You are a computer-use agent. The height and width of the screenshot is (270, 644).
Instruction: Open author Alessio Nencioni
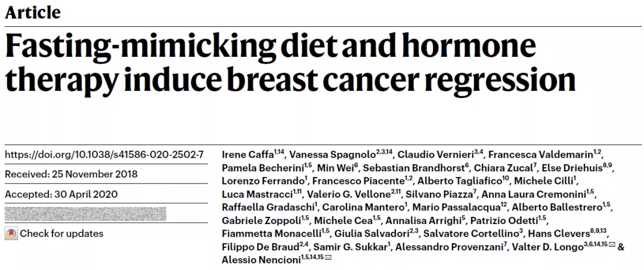[x=259, y=259]
